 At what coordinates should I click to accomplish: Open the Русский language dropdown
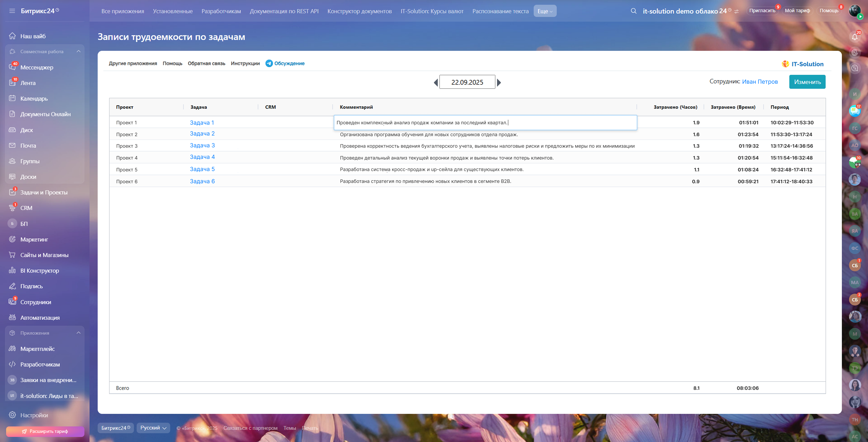(153, 428)
